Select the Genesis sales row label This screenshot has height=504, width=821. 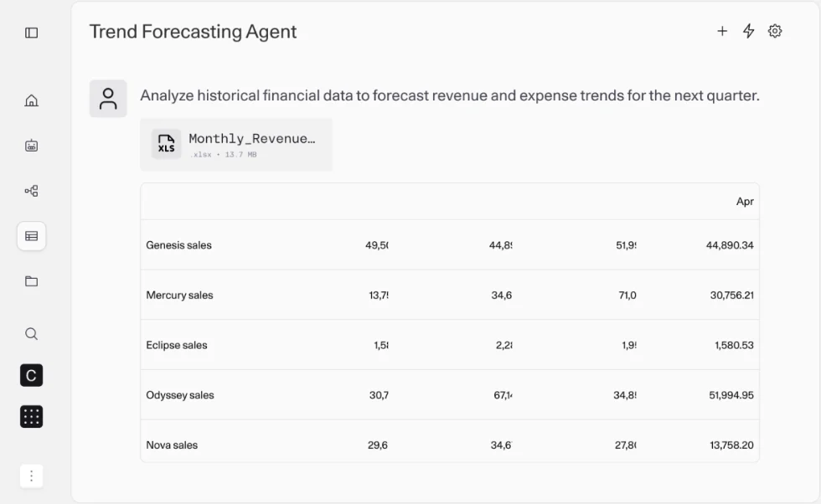tap(179, 245)
